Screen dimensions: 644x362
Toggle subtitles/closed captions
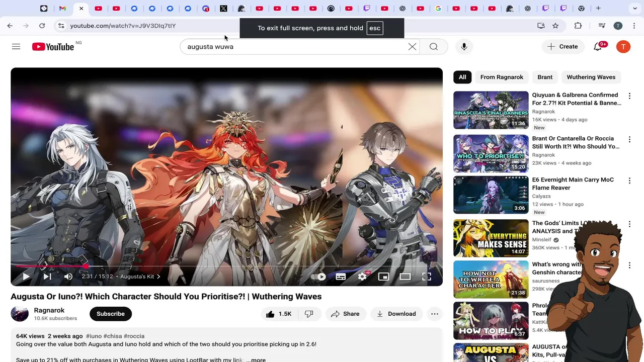click(x=341, y=277)
